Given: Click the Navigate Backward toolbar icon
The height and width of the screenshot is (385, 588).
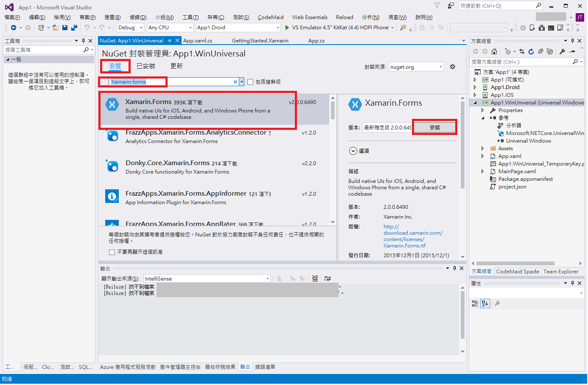Looking at the screenshot, I should (x=14, y=28).
